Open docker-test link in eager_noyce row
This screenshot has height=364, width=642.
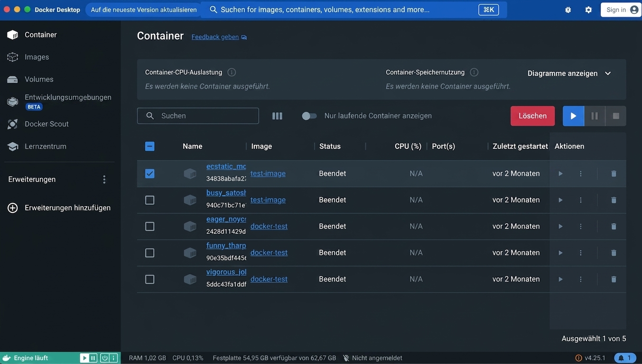click(269, 227)
